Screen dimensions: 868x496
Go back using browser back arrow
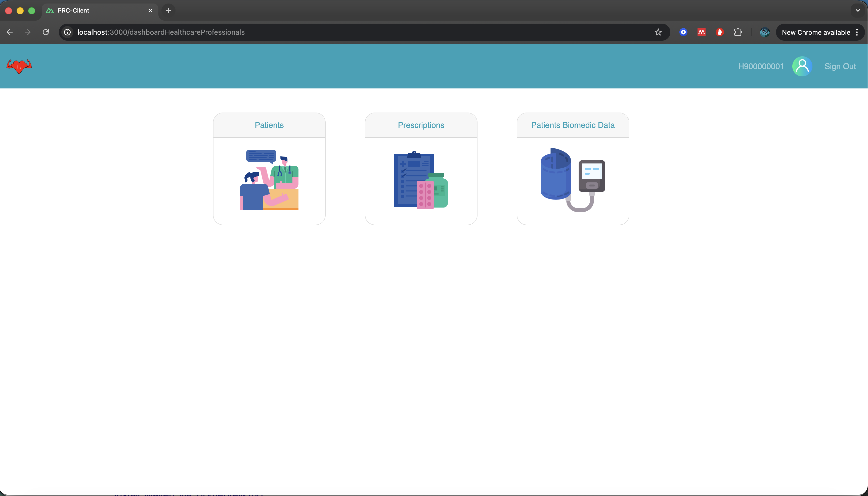tap(10, 32)
